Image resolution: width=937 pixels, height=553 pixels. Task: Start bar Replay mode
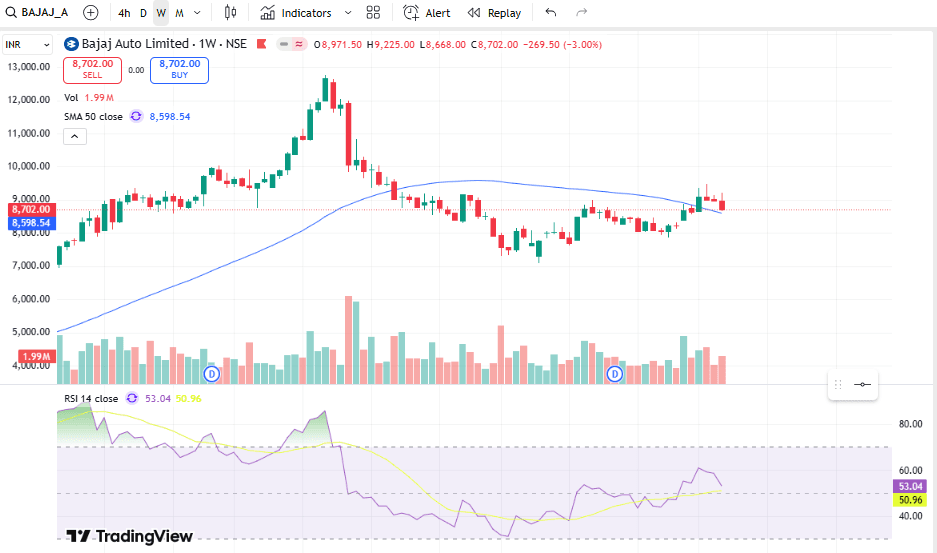click(x=494, y=13)
